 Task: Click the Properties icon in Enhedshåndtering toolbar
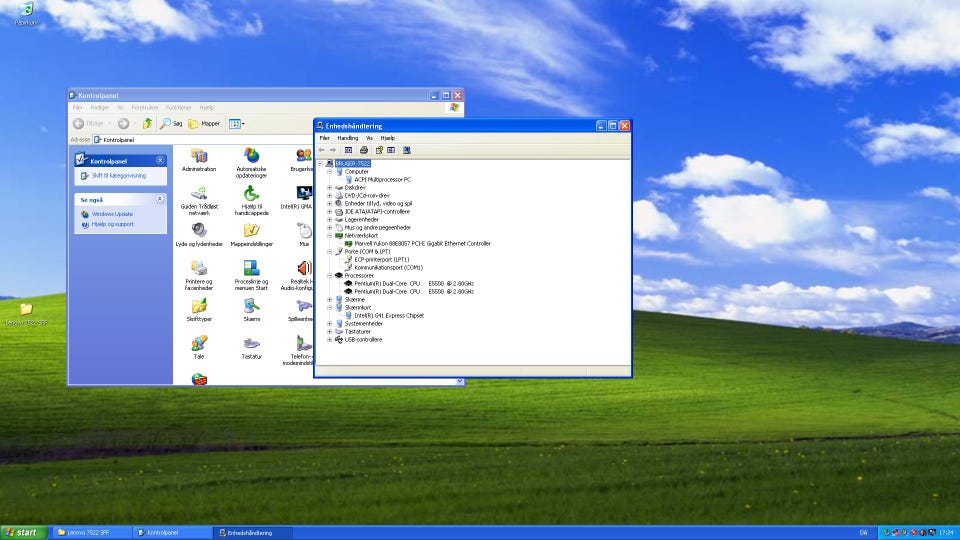378,150
